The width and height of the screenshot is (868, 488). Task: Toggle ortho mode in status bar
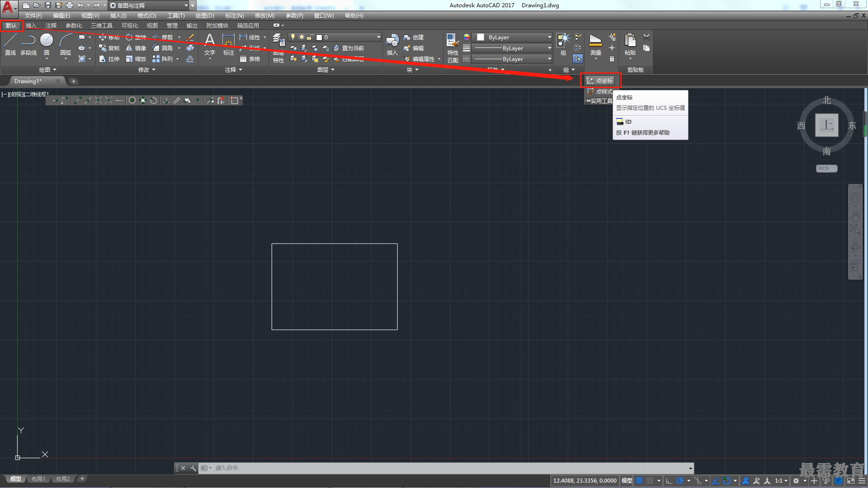click(x=669, y=481)
